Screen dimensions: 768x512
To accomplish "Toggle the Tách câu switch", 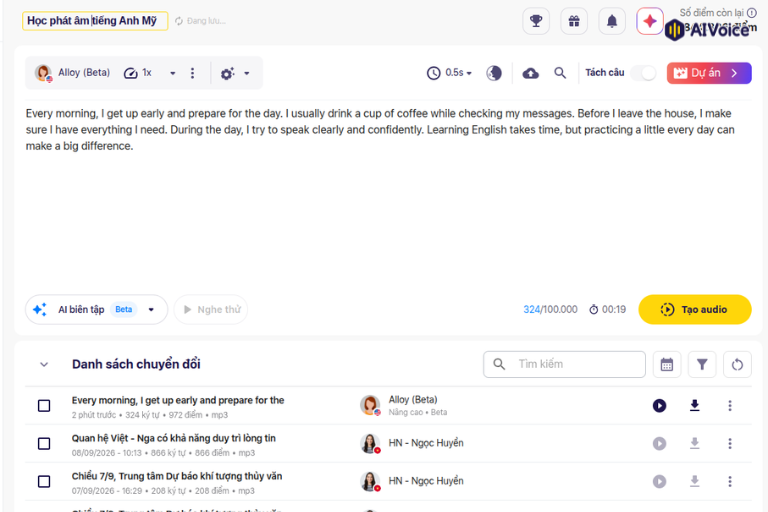I will (644, 73).
